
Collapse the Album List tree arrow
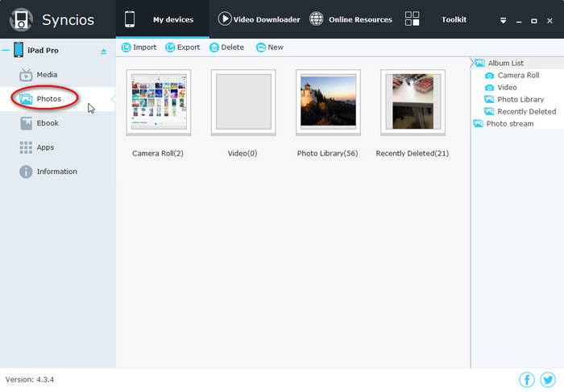click(x=472, y=63)
